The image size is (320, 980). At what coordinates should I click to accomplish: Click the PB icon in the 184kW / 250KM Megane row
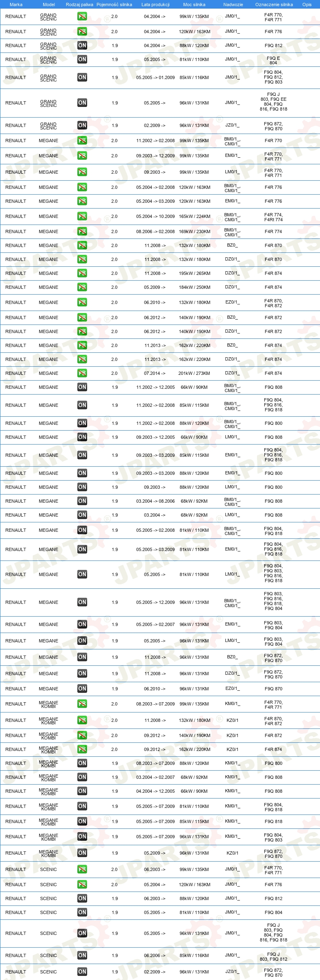click(x=82, y=287)
